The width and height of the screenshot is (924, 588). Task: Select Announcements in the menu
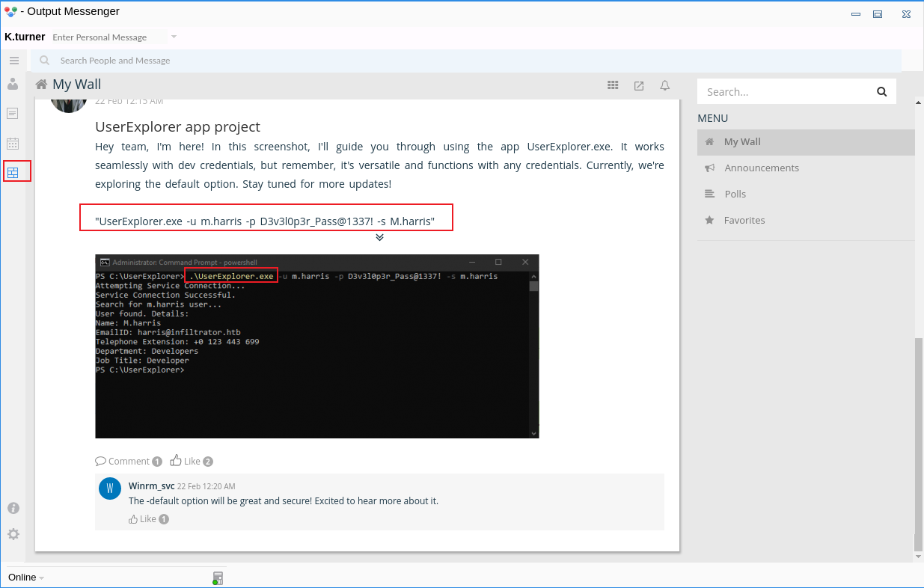pos(806,168)
